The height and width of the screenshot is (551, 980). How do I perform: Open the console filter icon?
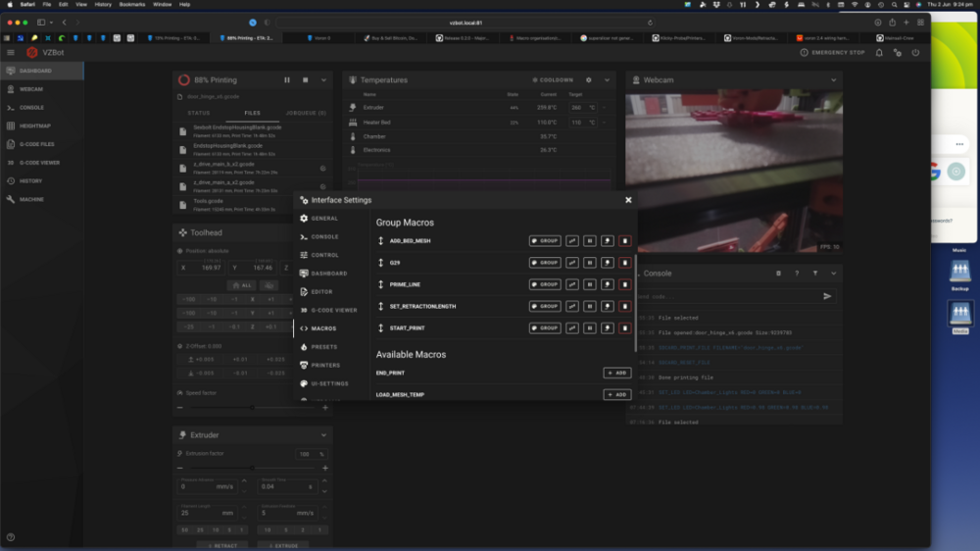pos(815,274)
